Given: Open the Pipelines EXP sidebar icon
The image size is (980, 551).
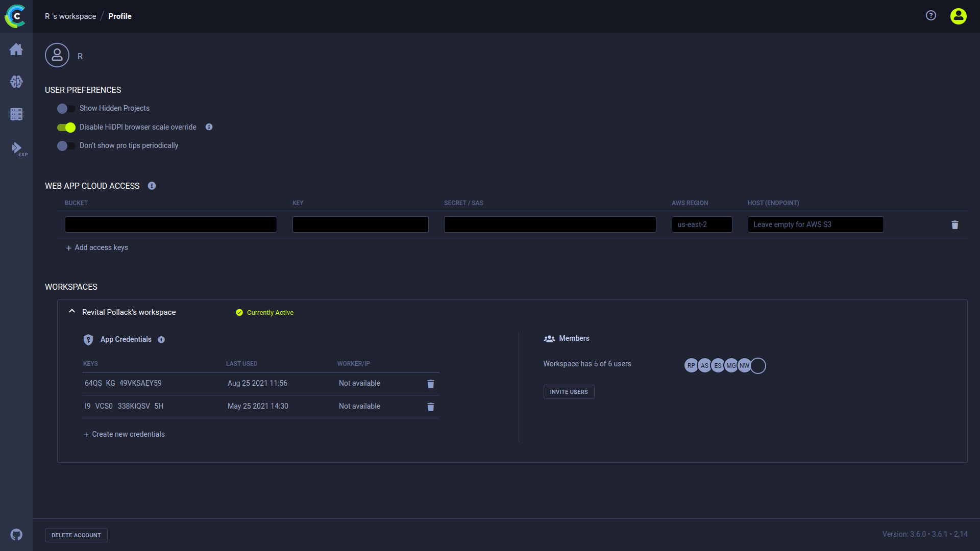Looking at the screenshot, I should (17, 148).
